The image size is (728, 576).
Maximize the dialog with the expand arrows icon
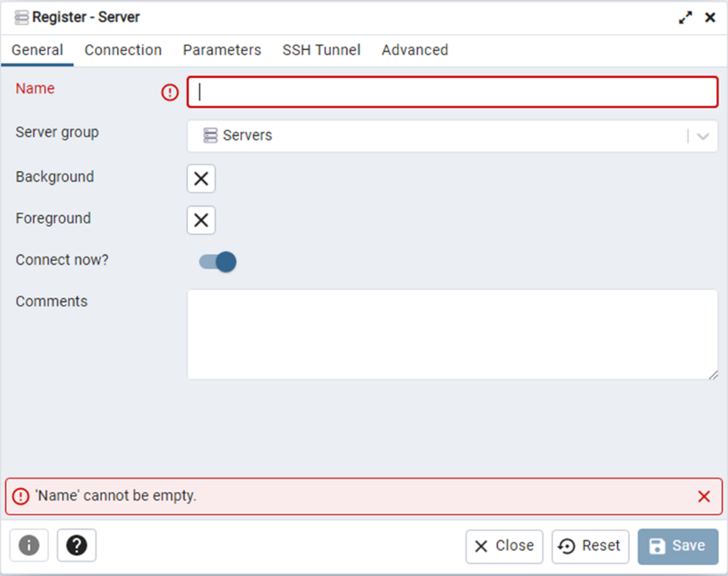pyautogui.click(x=686, y=17)
